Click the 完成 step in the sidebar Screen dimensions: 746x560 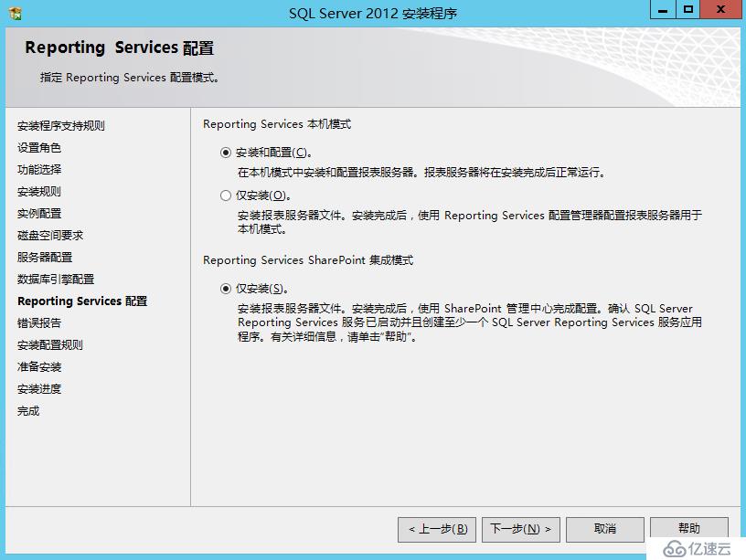click(x=28, y=411)
